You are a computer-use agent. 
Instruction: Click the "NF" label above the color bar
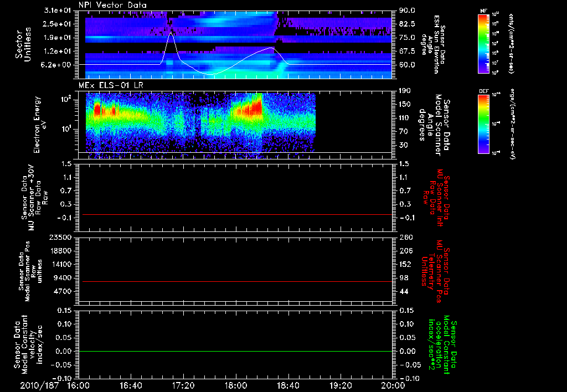pyautogui.click(x=484, y=11)
